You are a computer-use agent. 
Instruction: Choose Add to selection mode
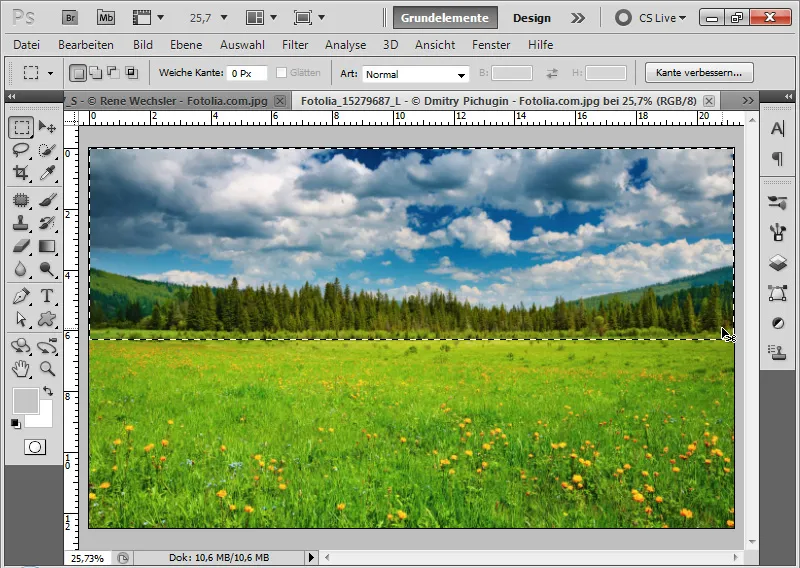point(95,73)
